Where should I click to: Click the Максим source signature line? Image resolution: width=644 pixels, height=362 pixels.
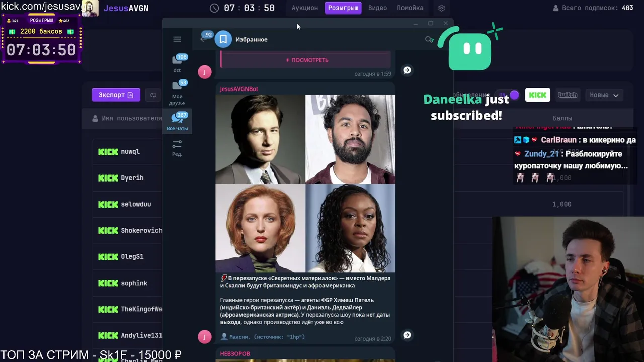point(263,337)
